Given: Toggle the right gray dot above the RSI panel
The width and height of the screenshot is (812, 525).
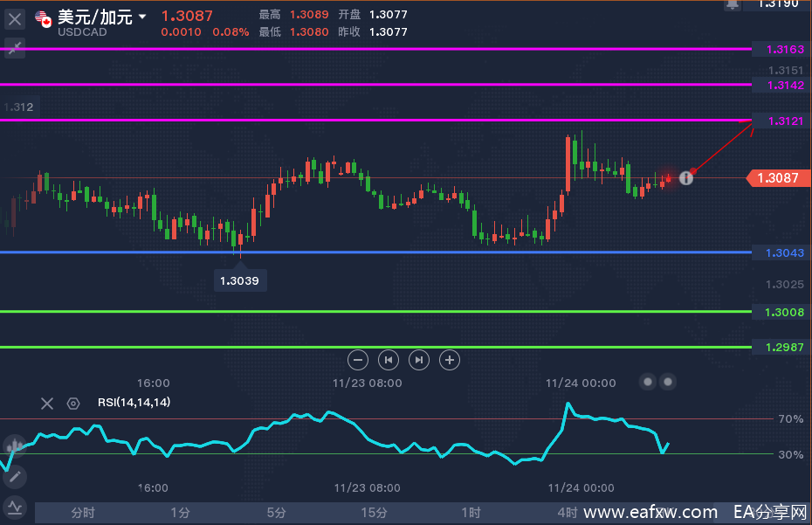Looking at the screenshot, I should (x=668, y=382).
